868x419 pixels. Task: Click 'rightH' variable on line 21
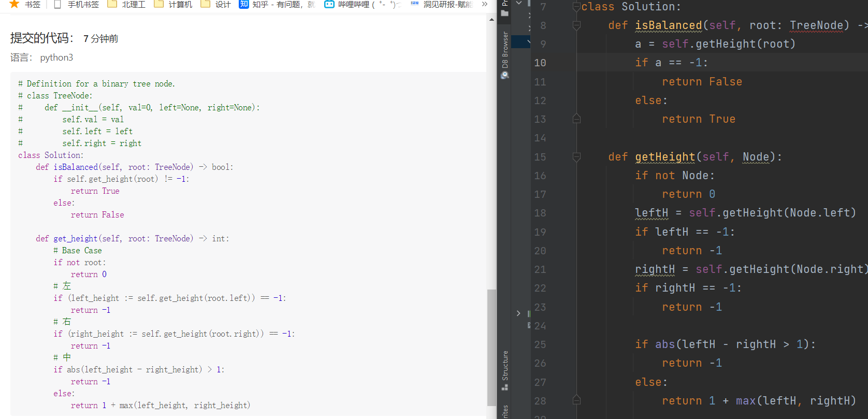tap(655, 269)
